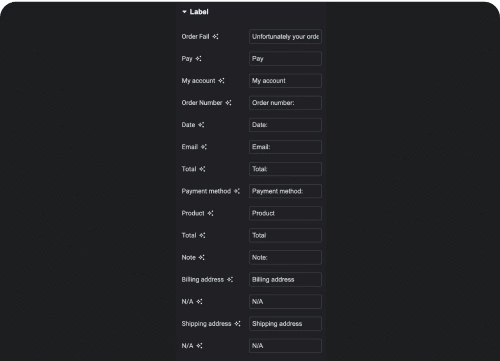Screen dimensions: 500x361
Task: Click the Order number: input box
Action: pyautogui.click(x=285, y=103)
